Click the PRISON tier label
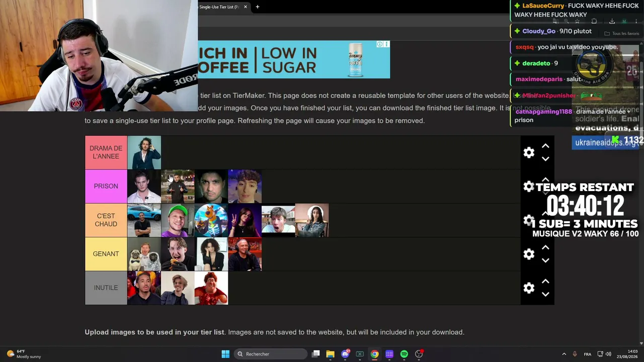Screen dimensions: 644x362 (x=106, y=187)
